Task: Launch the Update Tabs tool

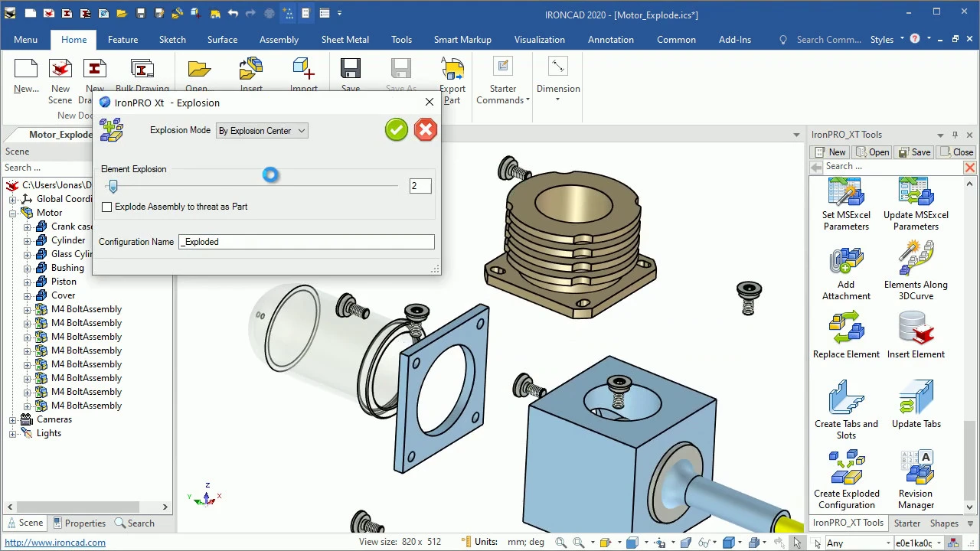Action: [916, 405]
